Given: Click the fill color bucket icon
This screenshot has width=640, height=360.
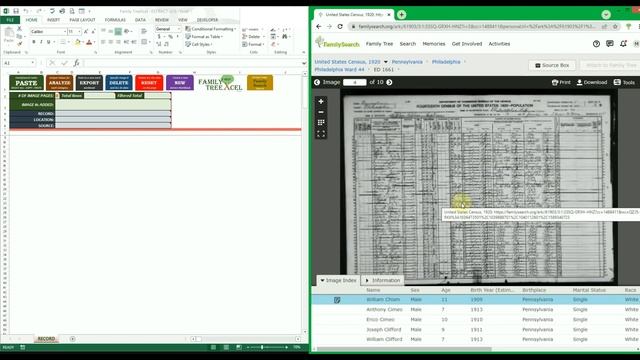Looking at the screenshot, I should (78, 42).
